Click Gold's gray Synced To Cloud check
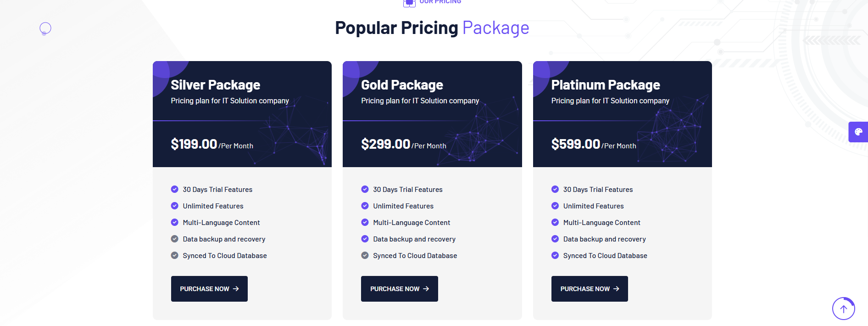 pyautogui.click(x=365, y=255)
